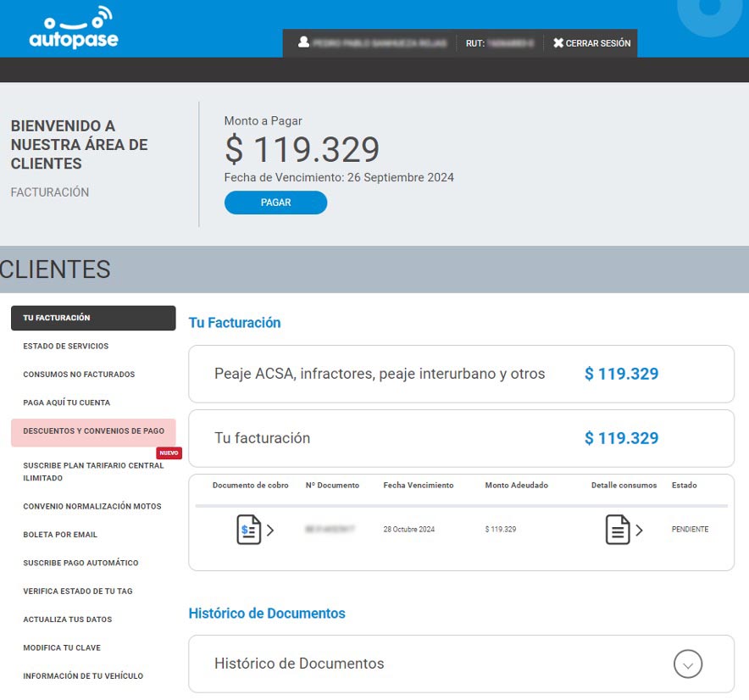Open Modifica Tu Clave
This screenshot has width=749, height=700.
62,647
